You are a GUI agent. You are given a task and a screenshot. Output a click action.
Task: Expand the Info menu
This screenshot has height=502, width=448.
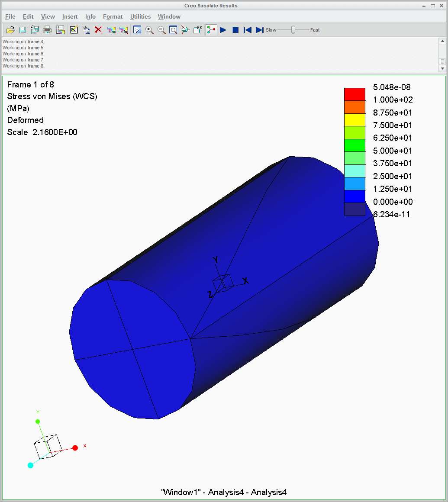point(90,16)
